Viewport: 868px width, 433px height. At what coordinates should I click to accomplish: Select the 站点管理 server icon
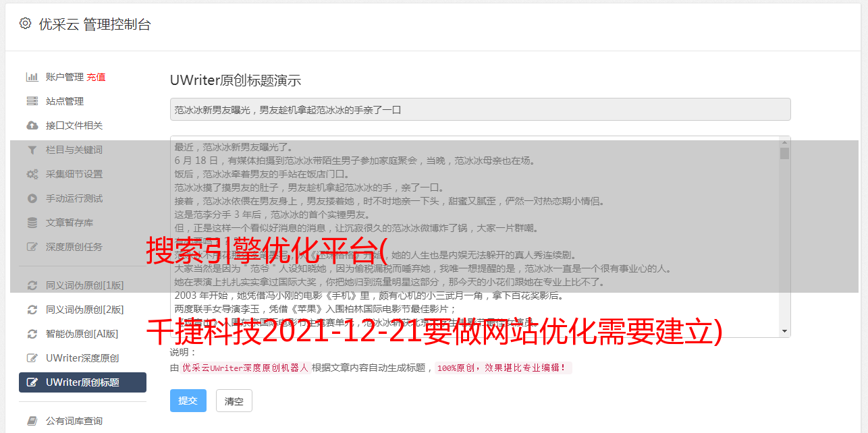tap(32, 101)
